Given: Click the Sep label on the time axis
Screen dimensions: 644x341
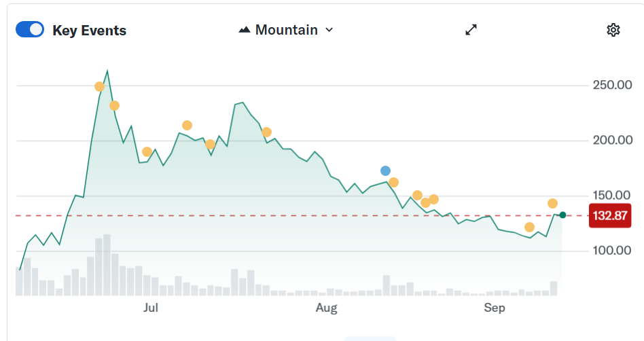Looking at the screenshot, I should (495, 308).
